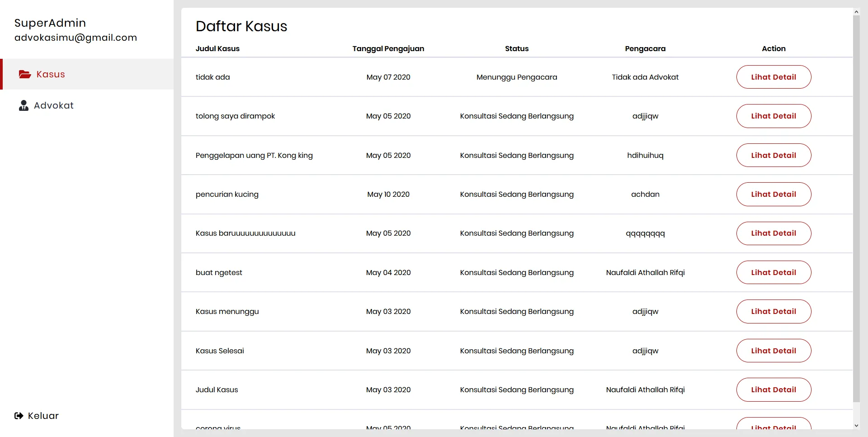Screen dimensions: 868x437
Task: Click the scroll-down arrow on the scrollbar
Action: pyautogui.click(x=857, y=426)
